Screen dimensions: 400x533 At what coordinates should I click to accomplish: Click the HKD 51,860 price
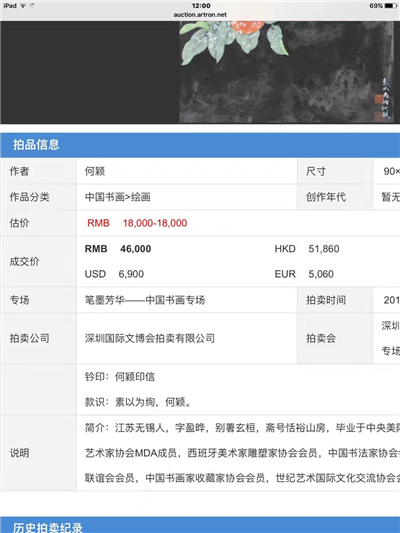click(307, 249)
